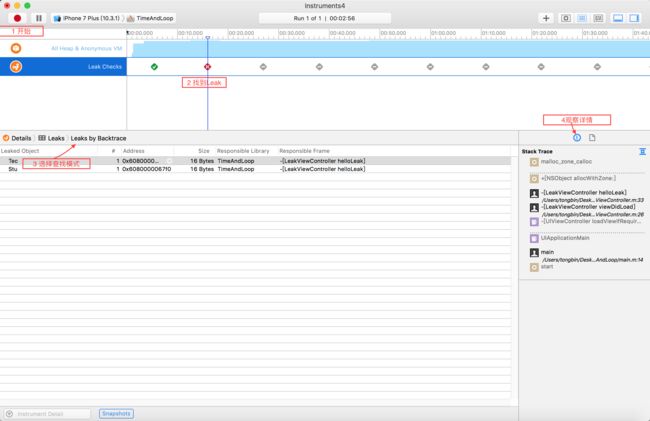Select malloc_zone_calloc stack frame
This screenshot has width=650, height=421.
[566, 162]
